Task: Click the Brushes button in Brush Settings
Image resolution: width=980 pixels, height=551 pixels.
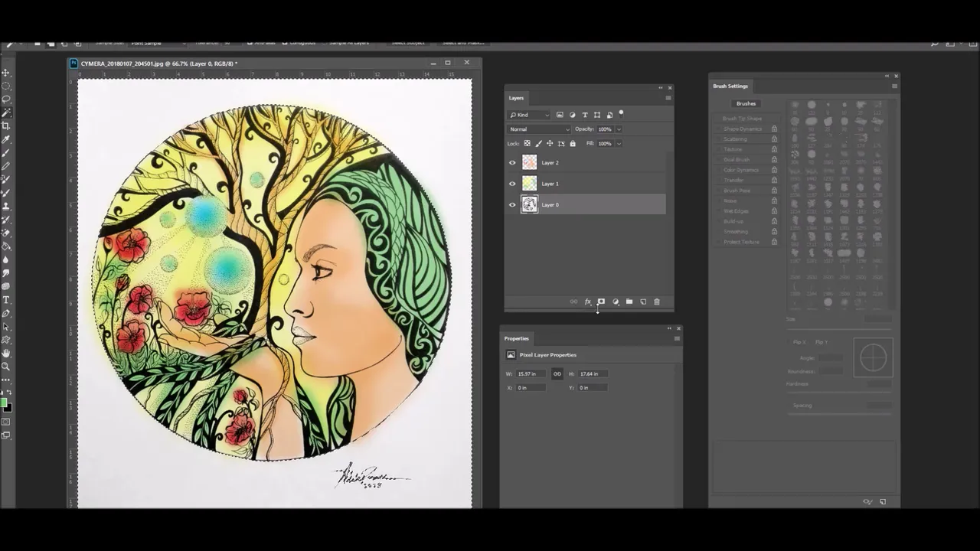Action: pos(746,103)
